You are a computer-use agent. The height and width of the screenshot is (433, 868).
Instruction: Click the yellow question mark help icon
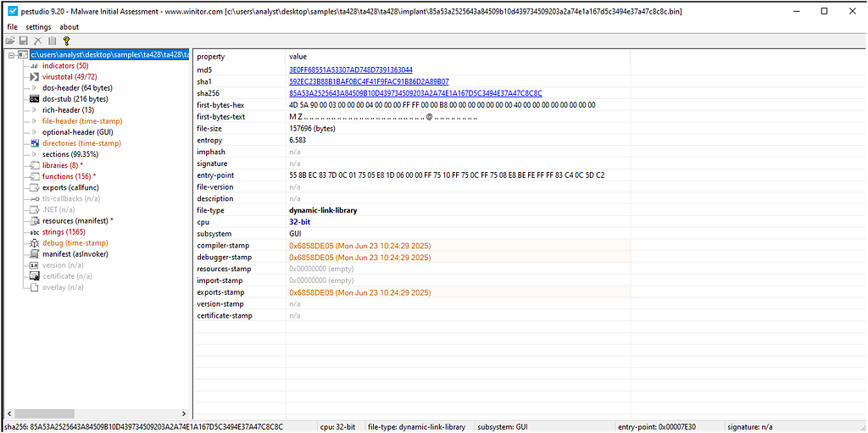click(x=66, y=41)
